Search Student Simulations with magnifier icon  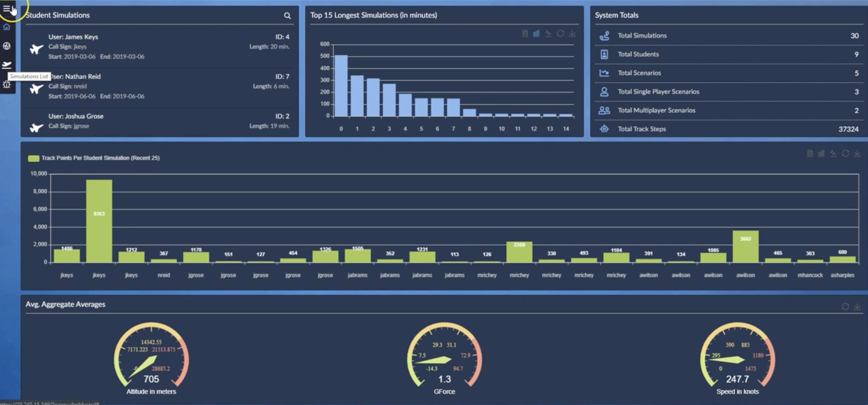[287, 16]
